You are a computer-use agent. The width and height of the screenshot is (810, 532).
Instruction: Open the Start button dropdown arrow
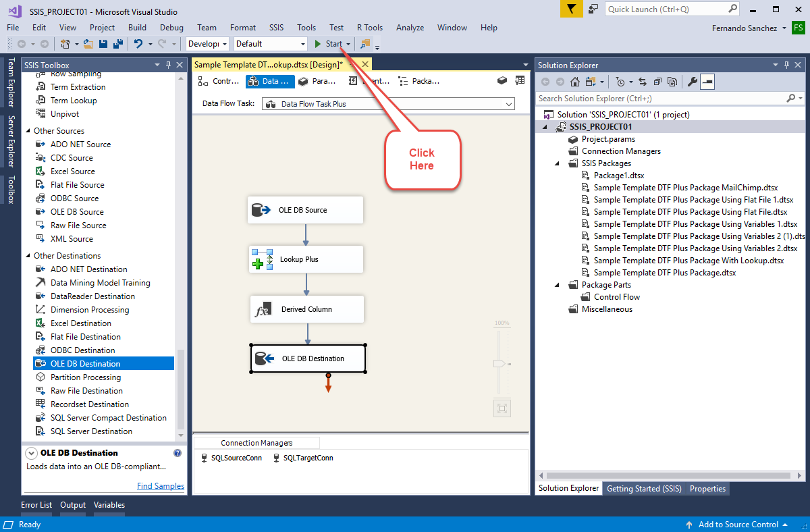click(x=348, y=44)
